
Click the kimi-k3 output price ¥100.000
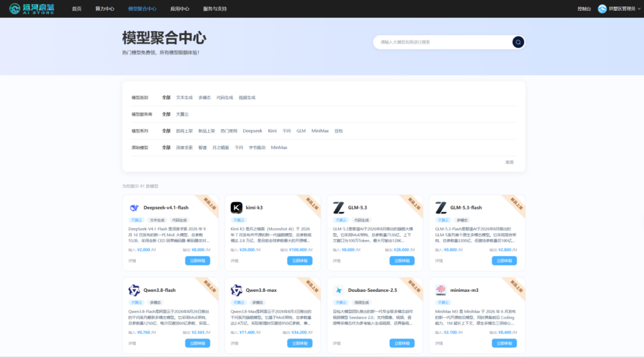pyautogui.click(x=298, y=250)
